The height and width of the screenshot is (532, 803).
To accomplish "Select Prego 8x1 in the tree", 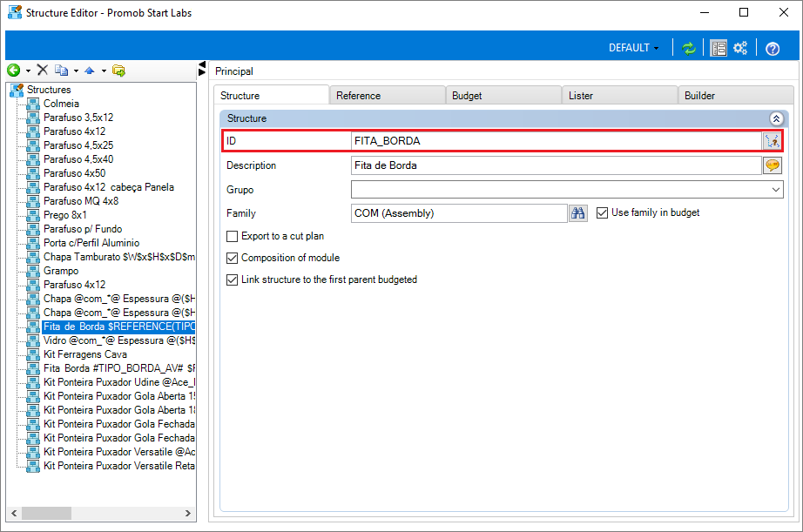I will coord(65,215).
